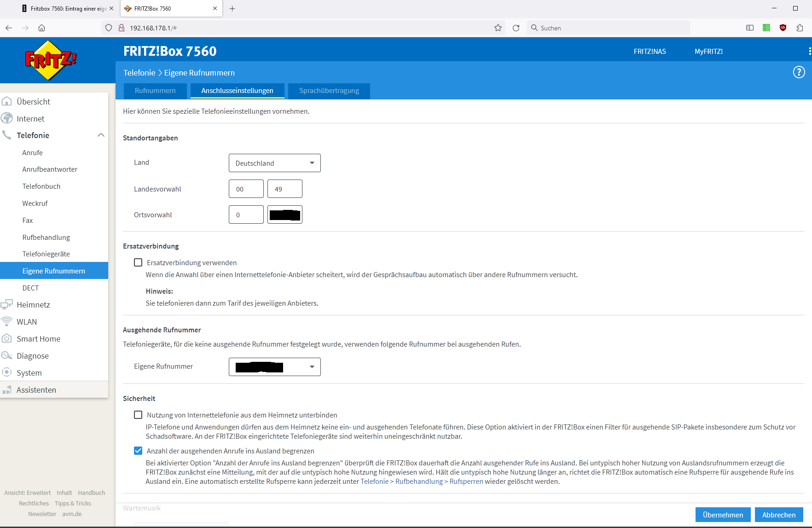Click the browser back arrow

[9, 28]
